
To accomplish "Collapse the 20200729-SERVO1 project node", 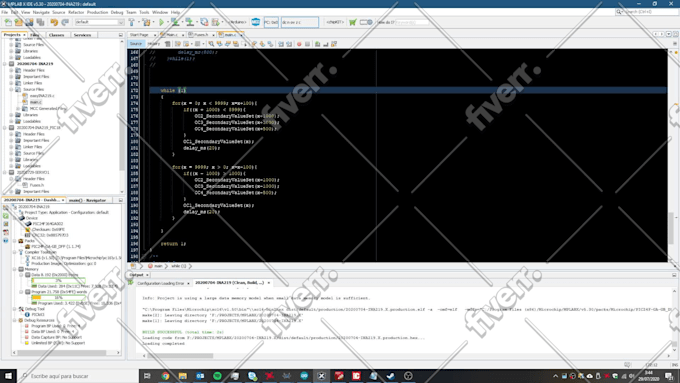I will (5, 172).
